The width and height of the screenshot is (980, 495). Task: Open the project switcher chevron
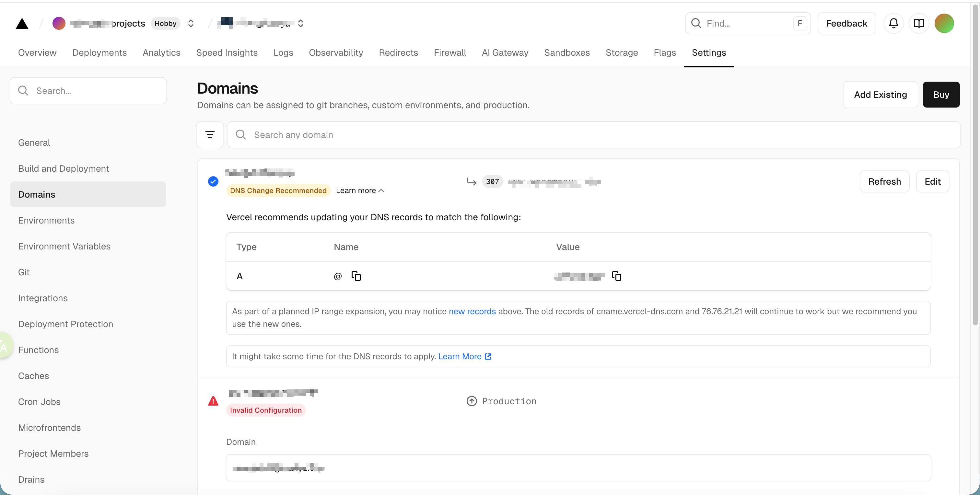pyautogui.click(x=300, y=24)
